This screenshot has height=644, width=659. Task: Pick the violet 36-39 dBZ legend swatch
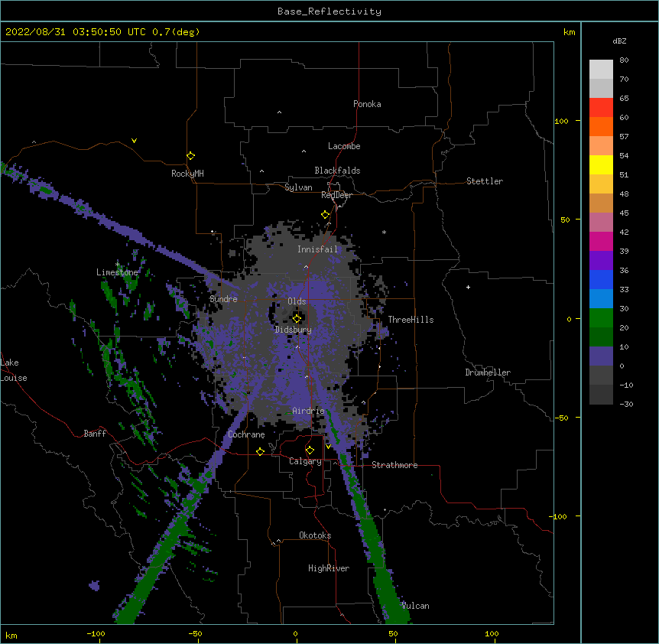(x=601, y=261)
